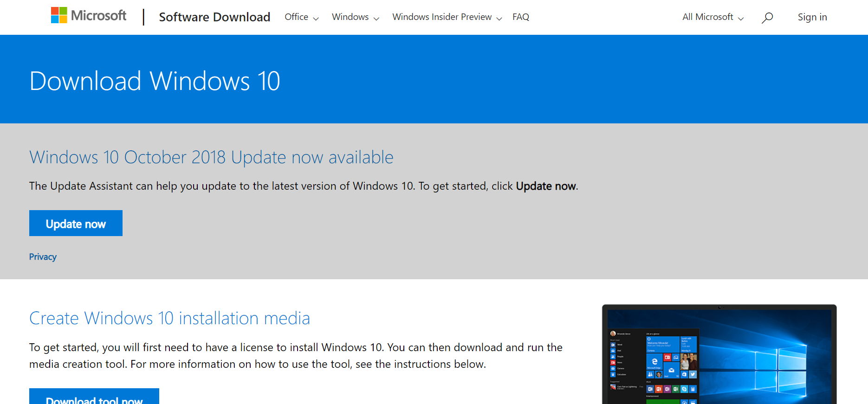Click Sign in
Image resolution: width=868 pixels, height=404 pixels.
click(812, 17)
